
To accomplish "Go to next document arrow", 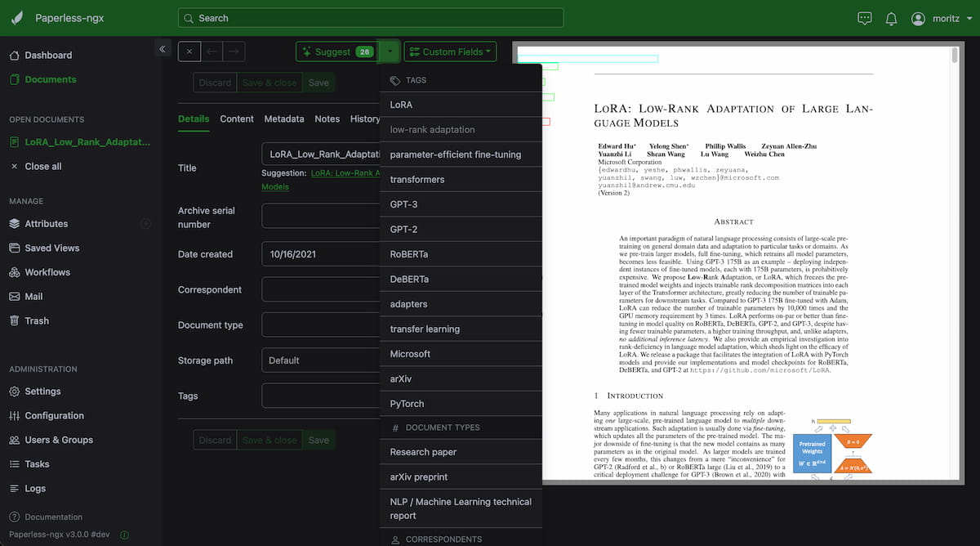I will pos(234,51).
